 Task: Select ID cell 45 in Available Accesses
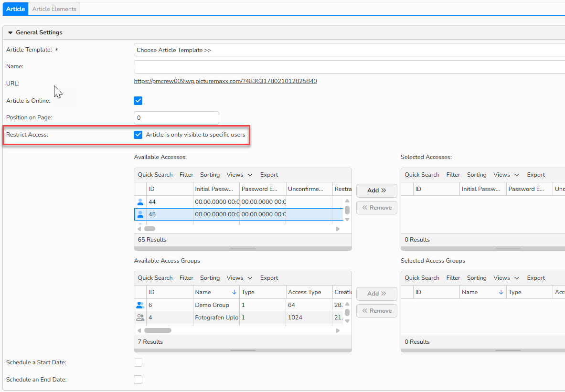pyautogui.click(x=170, y=214)
